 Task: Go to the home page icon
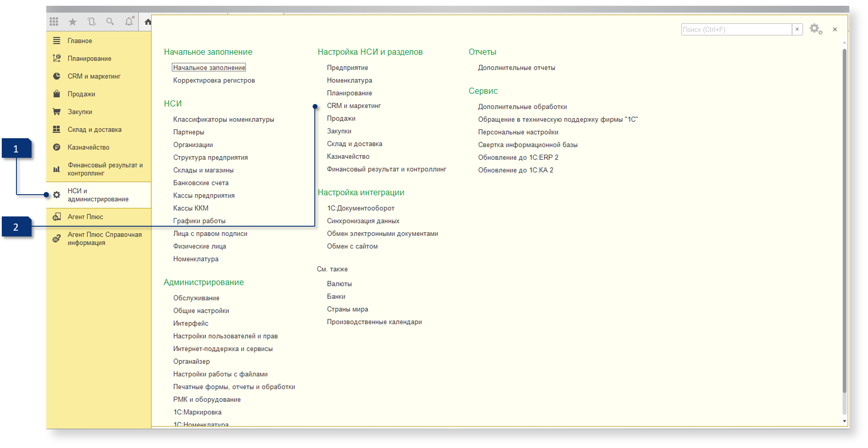148,22
